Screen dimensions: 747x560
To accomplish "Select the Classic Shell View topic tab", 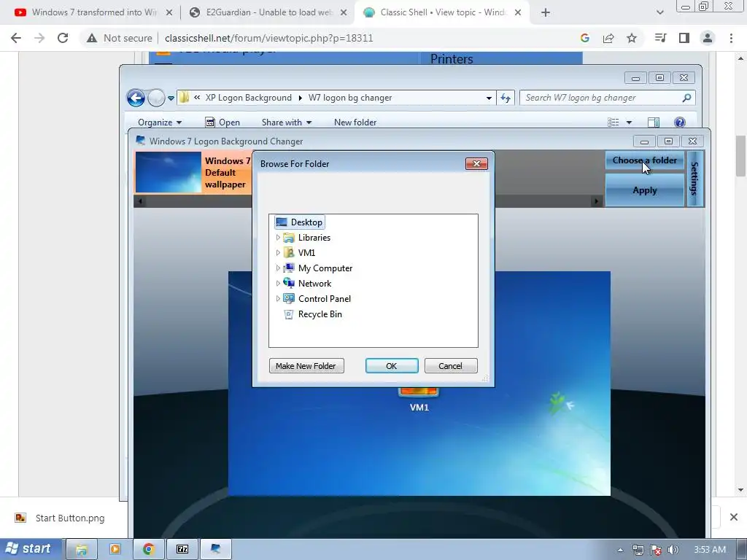I will coord(441,12).
